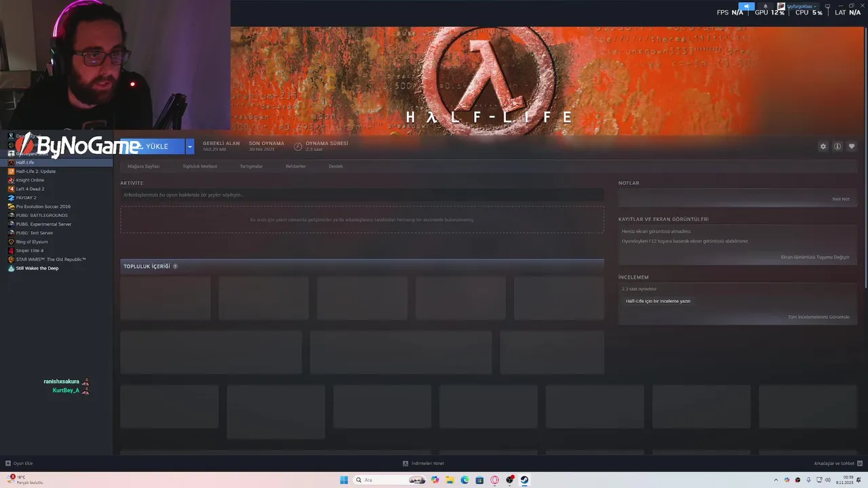Image resolution: width=868 pixels, height=488 pixels.
Task: Open the Opera browser taskbar icon
Action: 494,480
